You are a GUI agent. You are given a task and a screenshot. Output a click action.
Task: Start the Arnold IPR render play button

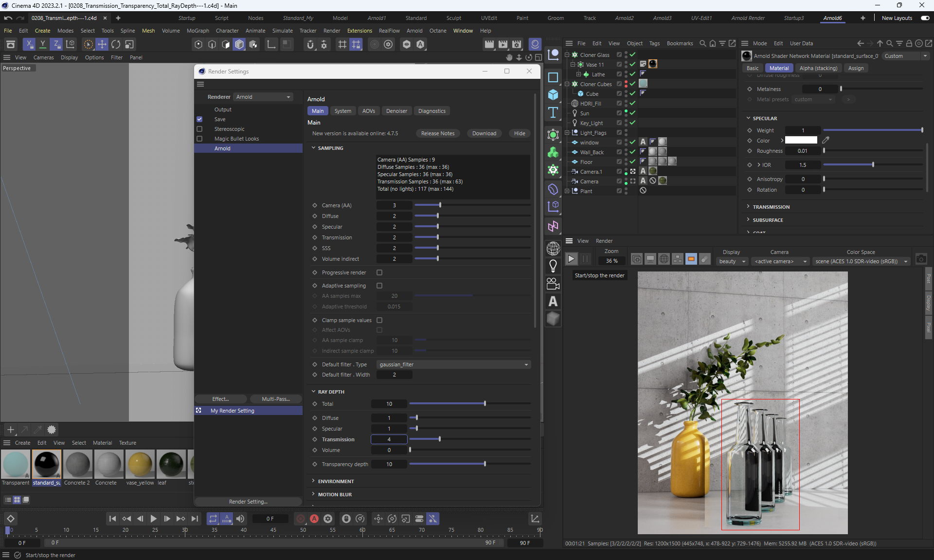pyautogui.click(x=572, y=259)
